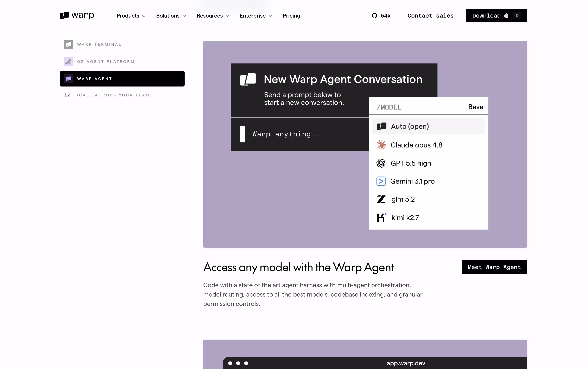Click the OpenAI icon beside GPT 5.5 high
This screenshot has width=588, height=369.
point(381,163)
